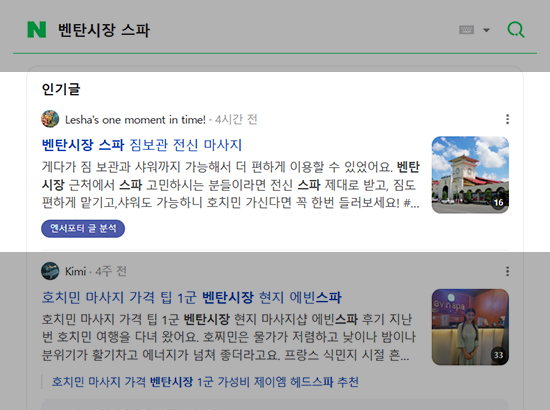The height and width of the screenshot is (410, 550).
Task: Expand the keyboard input dropdown arrow
Action: (486, 30)
